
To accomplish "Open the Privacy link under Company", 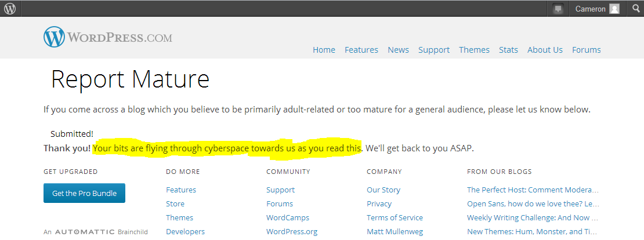I will (x=379, y=203).
